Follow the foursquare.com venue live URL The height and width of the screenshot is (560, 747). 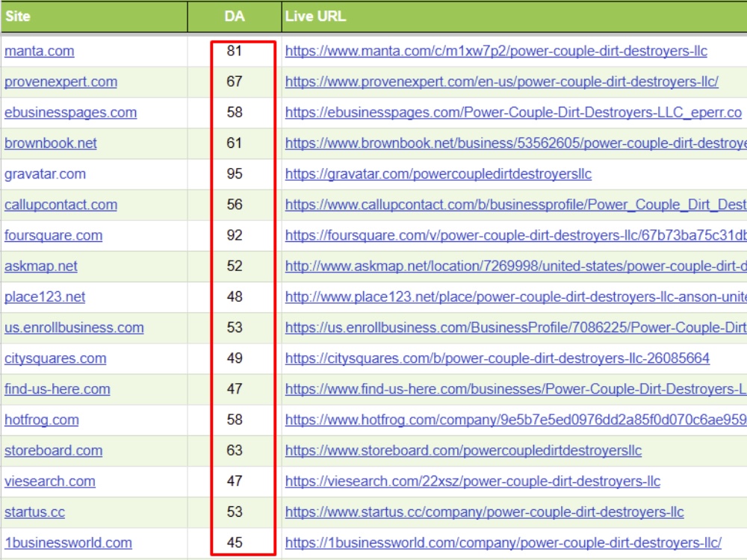[x=516, y=235]
